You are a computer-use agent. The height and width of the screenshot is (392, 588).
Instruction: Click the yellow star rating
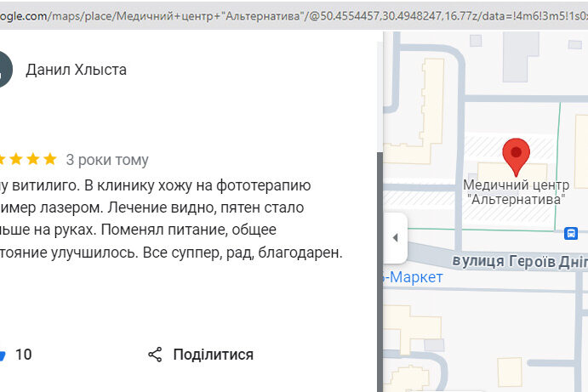pos(29,159)
